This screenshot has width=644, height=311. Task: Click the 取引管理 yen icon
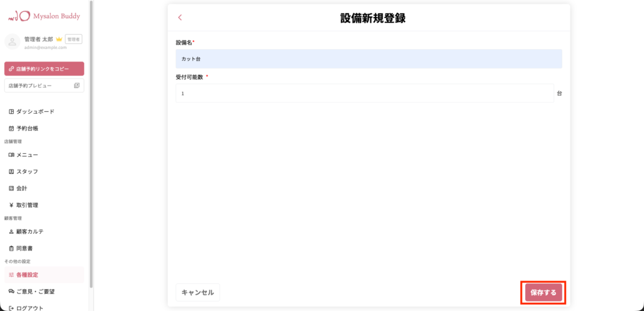[x=11, y=205]
